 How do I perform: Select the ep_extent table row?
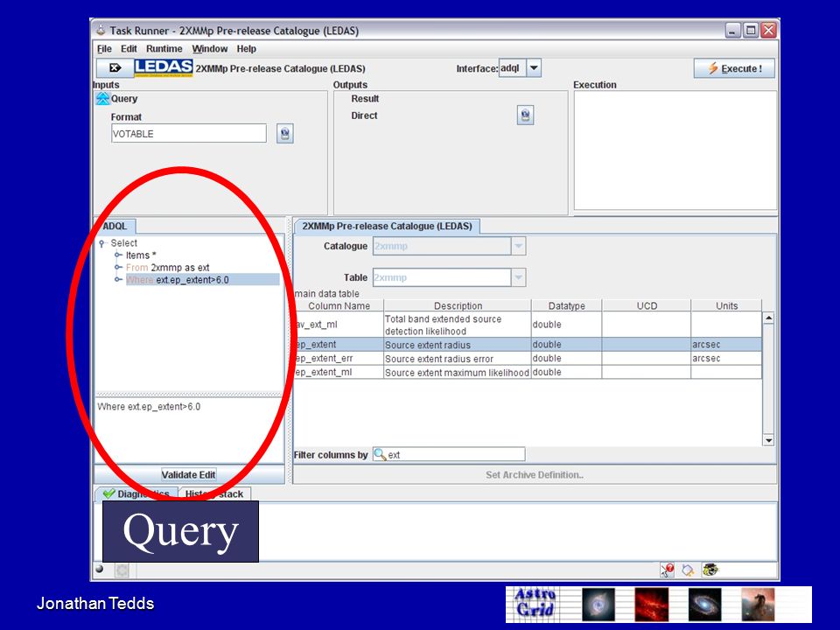(528, 345)
